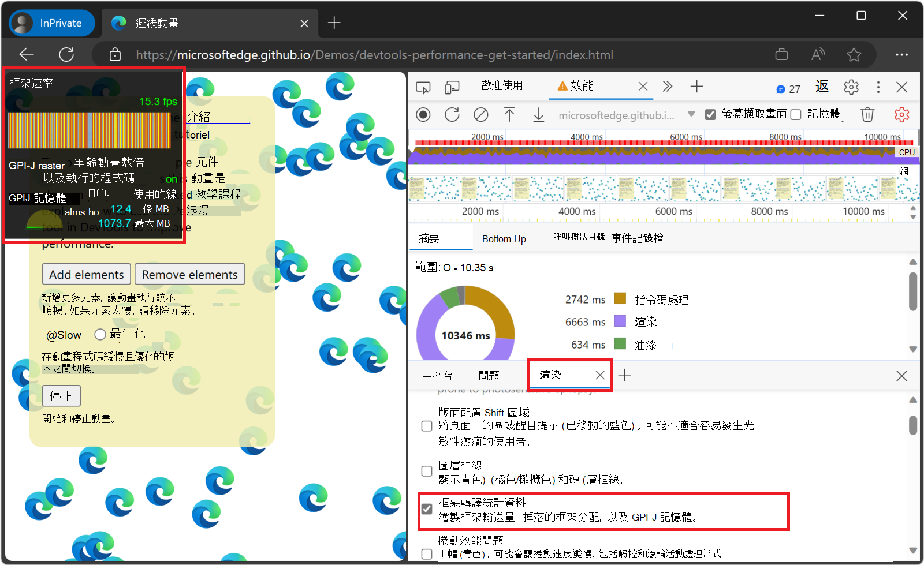Image resolution: width=924 pixels, height=565 pixels.
Task: Delete recording with trash icon
Action: 867,114
